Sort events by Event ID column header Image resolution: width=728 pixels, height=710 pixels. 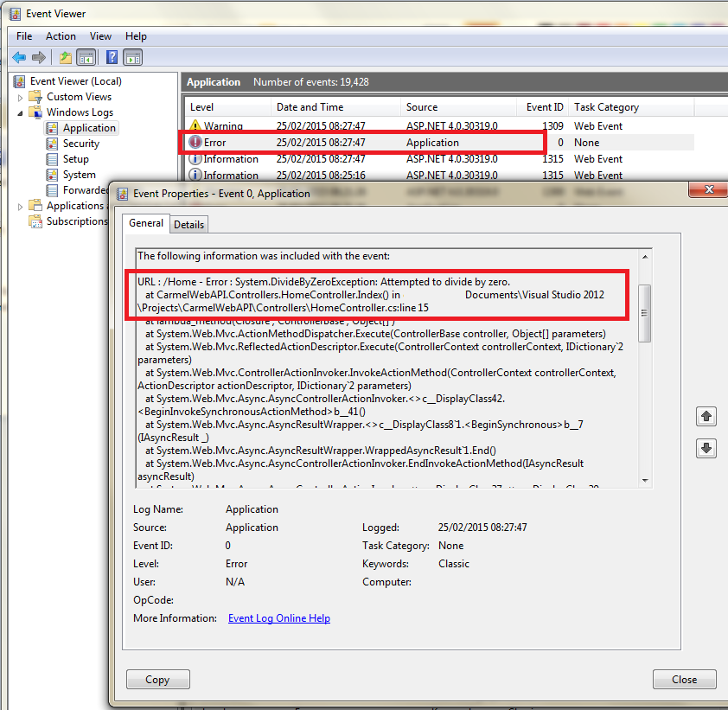coord(543,107)
